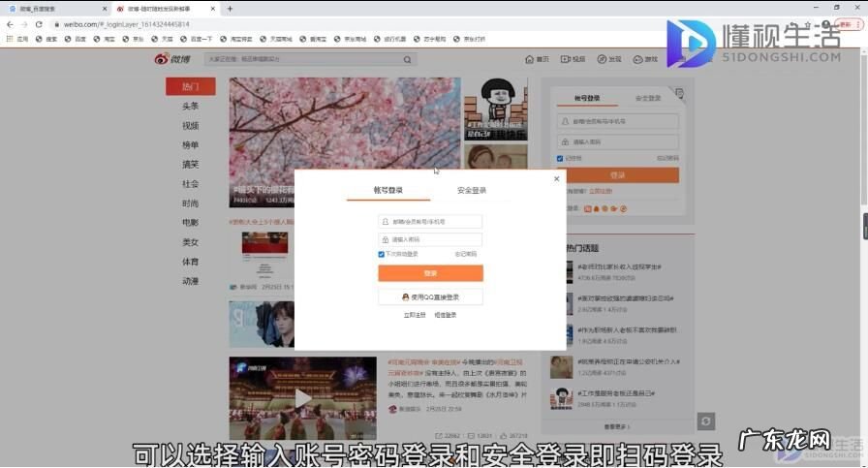Toggle remember-me checkbox in side login panel

tap(560, 158)
